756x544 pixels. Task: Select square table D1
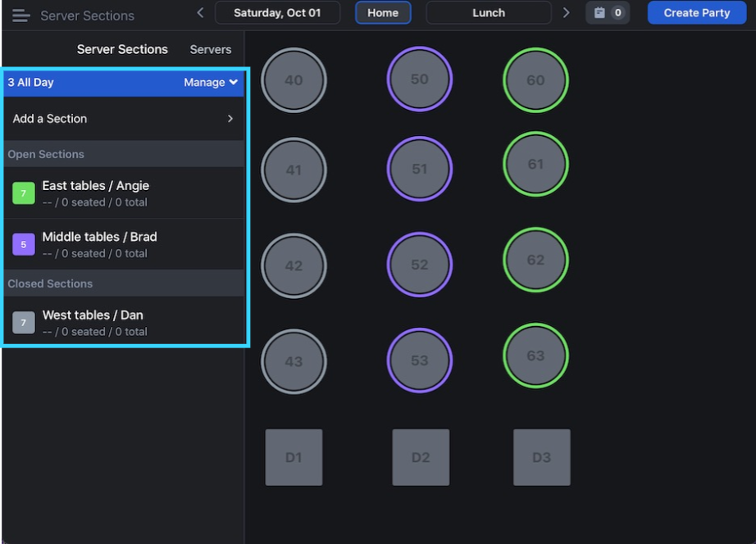(x=294, y=457)
